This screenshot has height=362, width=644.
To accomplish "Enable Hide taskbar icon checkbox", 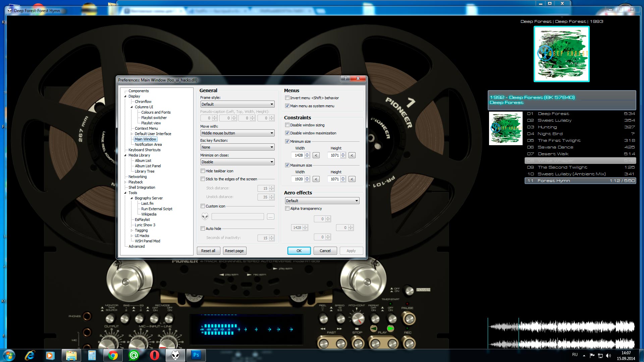I will [x=203, y=171].
